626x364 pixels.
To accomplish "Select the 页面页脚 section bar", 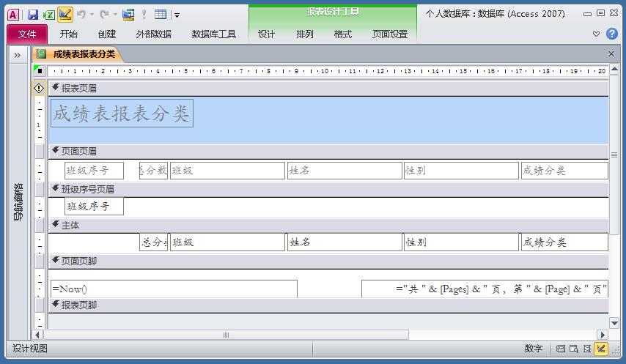I will point(328,261).
